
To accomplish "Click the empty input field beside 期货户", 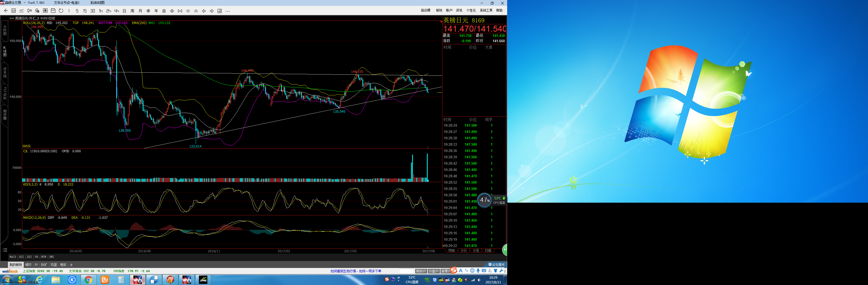I will (x=406, y=271).
